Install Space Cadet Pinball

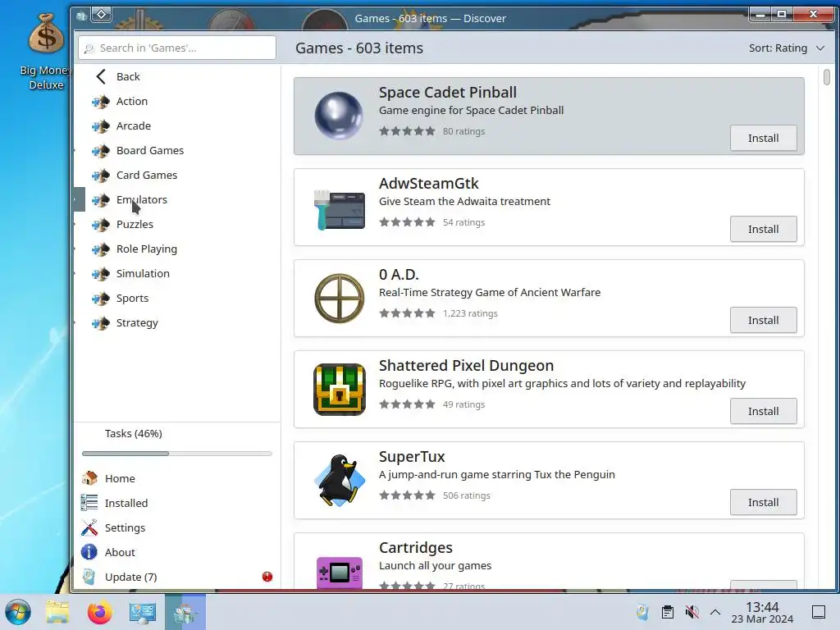763,138
